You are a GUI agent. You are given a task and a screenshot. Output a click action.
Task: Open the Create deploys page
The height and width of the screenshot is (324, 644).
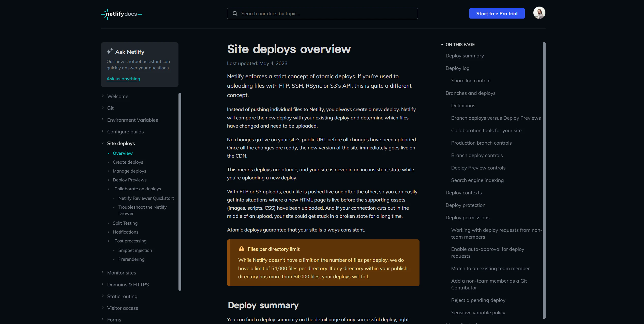(x=128, y=162)
